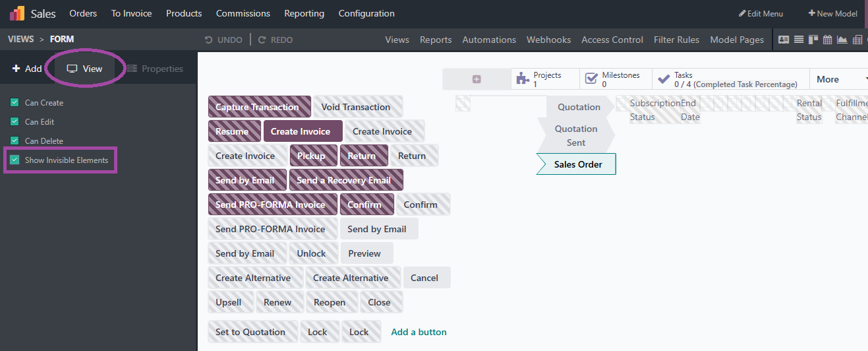Expand the More smart buttons dropdown
Image resolution: width=868 pixels, height=351 pixels.
pyautogui.click(x=838, y=79)
